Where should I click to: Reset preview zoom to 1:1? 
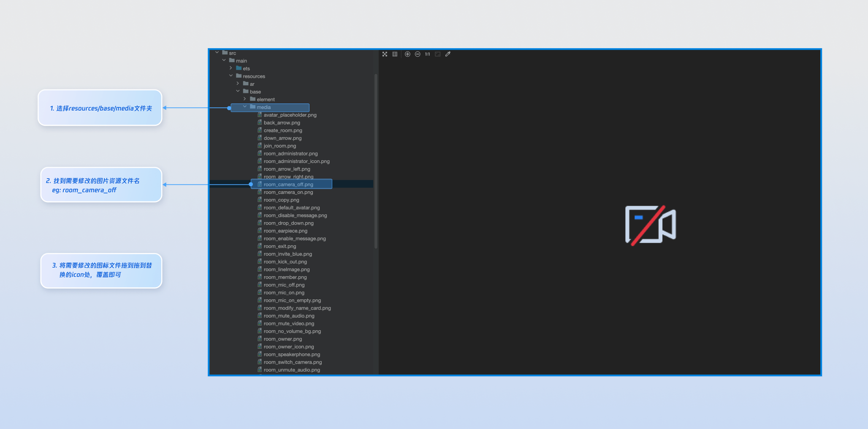click(x=428, y=54)
